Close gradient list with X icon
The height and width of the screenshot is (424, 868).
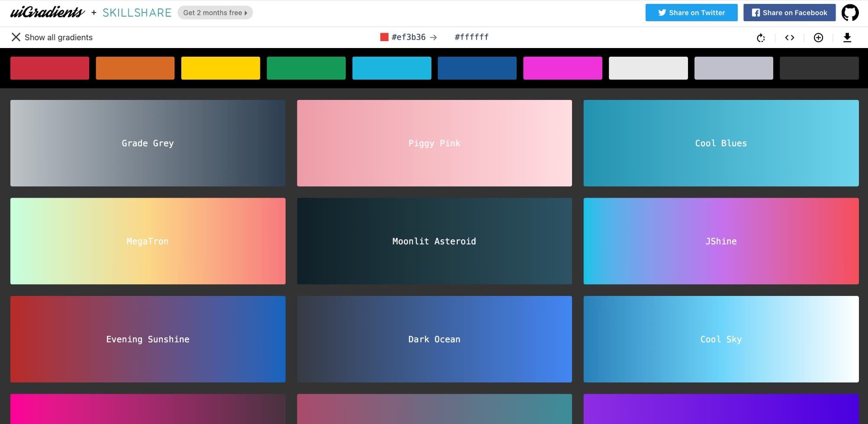tap(16, 37)
